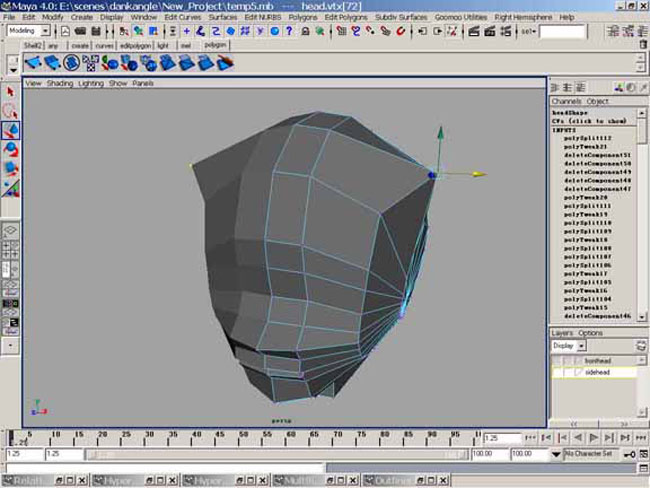Toggle the lines selection mask
Viewport: 650px width, 488px height.
click(216, 31)
